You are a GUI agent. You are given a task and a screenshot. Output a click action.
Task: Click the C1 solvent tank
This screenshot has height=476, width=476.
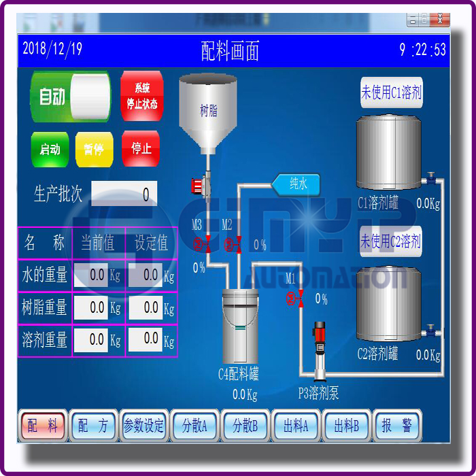pyautogui.click(x=390, y=152)
